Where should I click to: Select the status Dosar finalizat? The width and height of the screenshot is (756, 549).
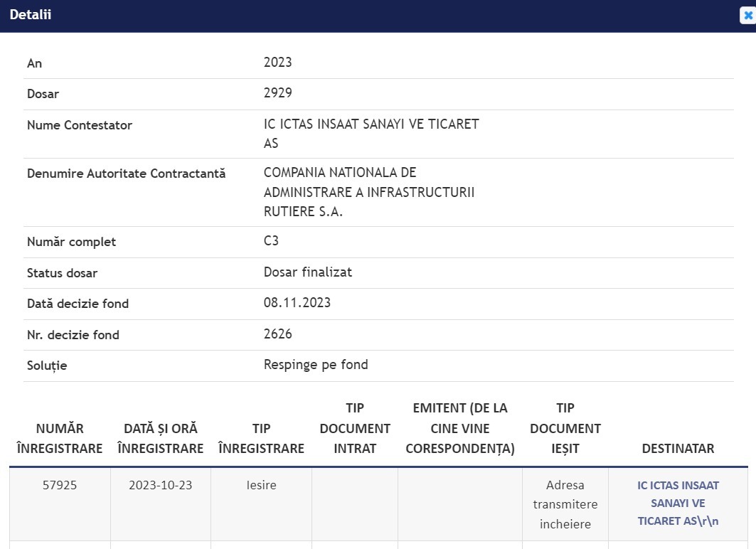pos(308,272)
